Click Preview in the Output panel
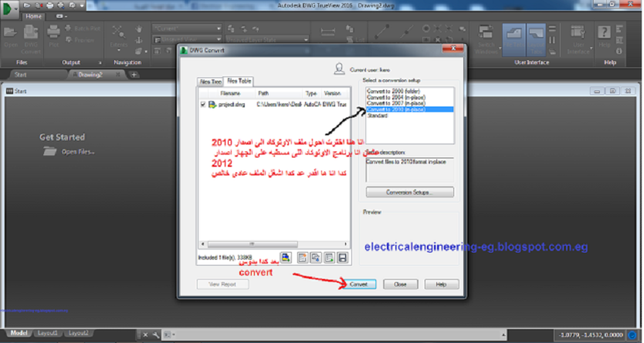This screenshot has height=343, width=644. pyautogui.click(x=80, y=40)
